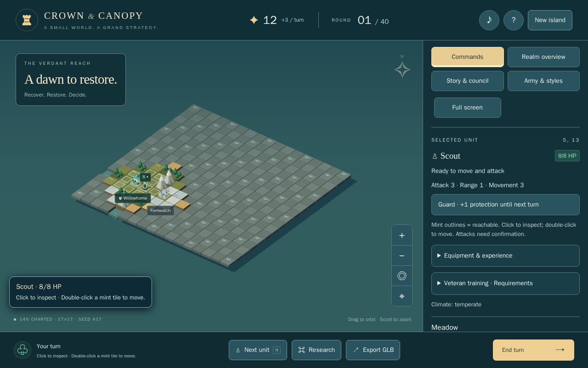Click the Scout unit name heading

450,156
